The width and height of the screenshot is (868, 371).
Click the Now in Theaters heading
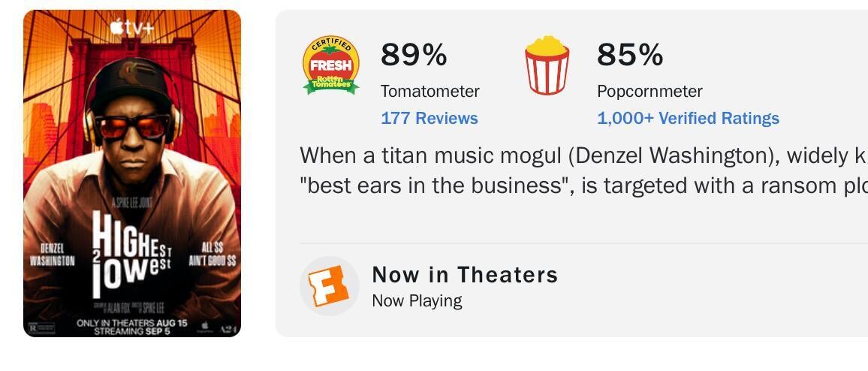tap(465, 275)
